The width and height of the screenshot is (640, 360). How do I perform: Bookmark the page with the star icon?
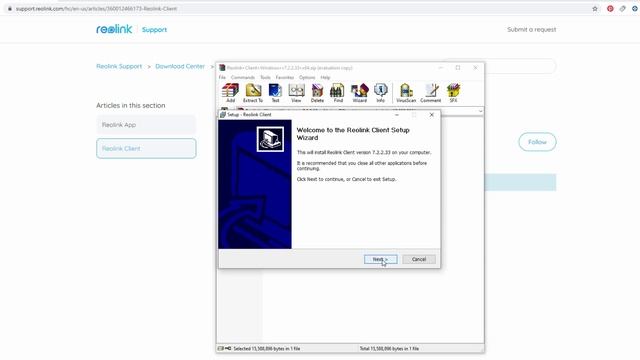point(595,9)
